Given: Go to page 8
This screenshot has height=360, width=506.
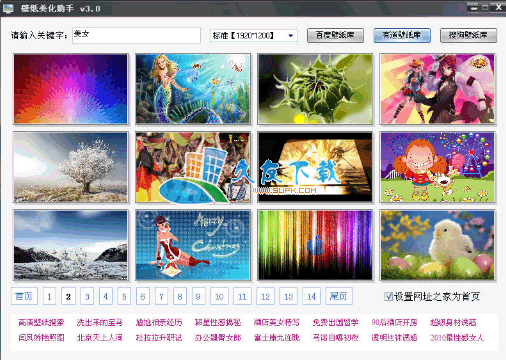Looking at the screenshot, I should [180, 296].
